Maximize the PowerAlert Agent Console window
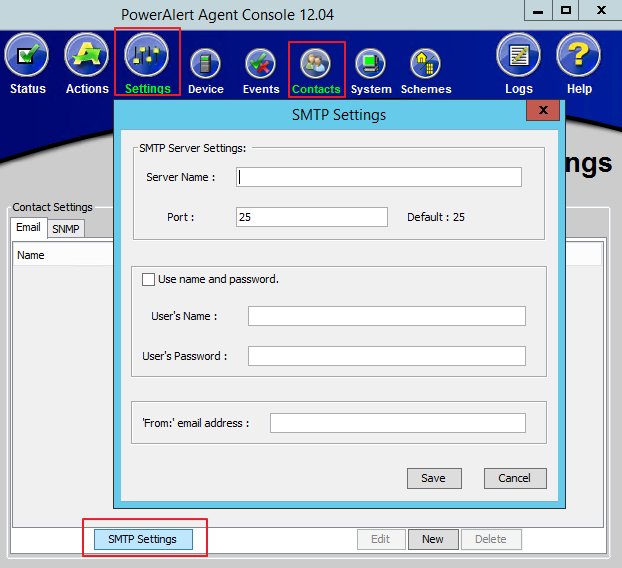The height and width of the screenshot is (568, 622). (566, 10)
